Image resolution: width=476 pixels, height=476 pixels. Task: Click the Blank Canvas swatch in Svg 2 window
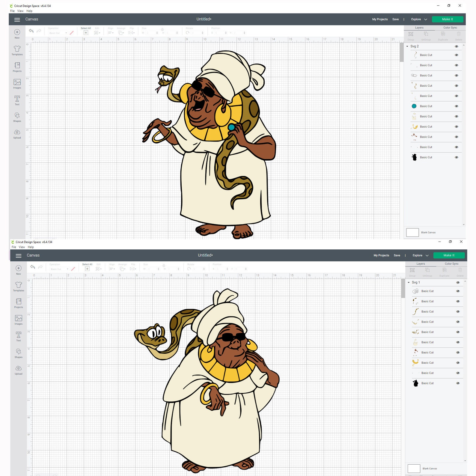click(412, 233)
